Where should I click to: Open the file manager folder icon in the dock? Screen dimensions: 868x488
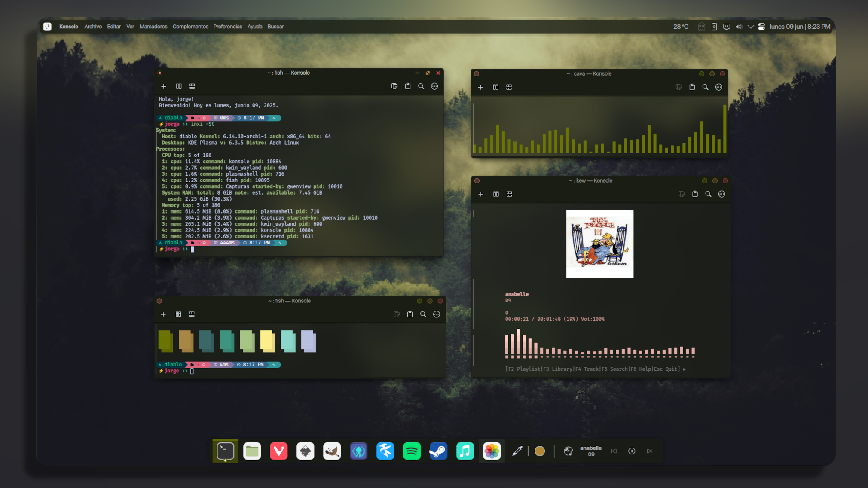(x=252, y=451)
